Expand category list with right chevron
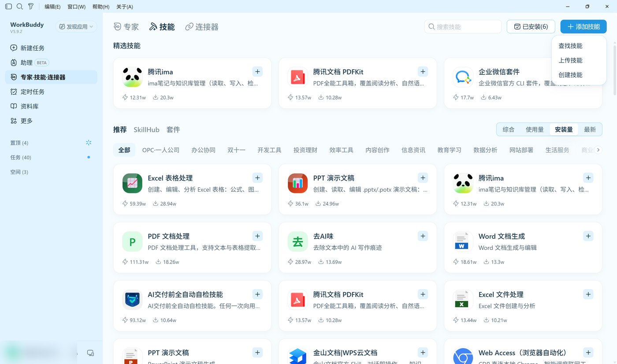This screenshot has width=617, height=364. [598, 150]
